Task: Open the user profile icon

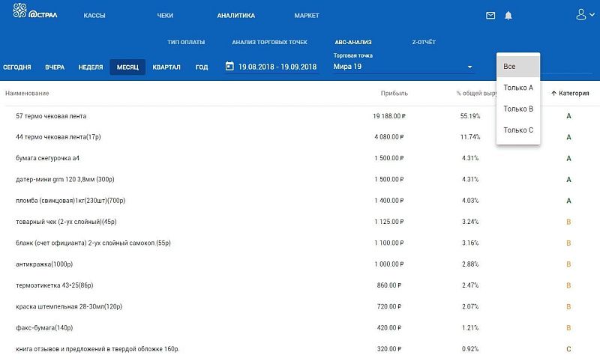Action: [580, 14]
